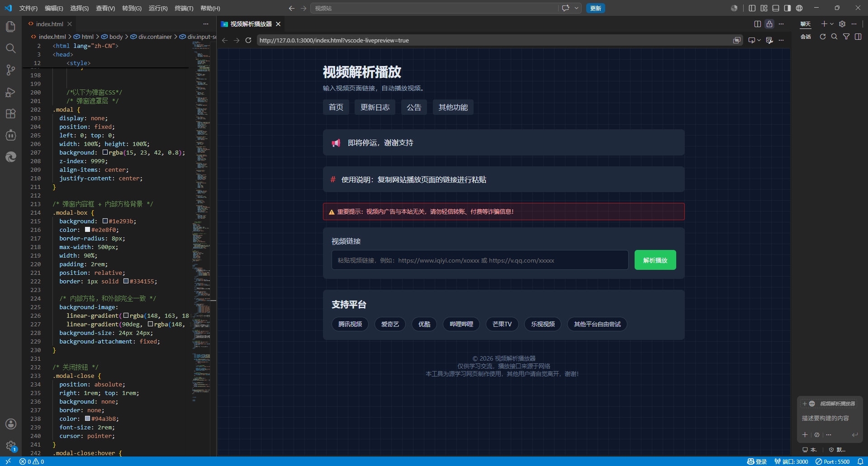Open the Run and Debug view
Screen dimensions: 868x466
11,92
